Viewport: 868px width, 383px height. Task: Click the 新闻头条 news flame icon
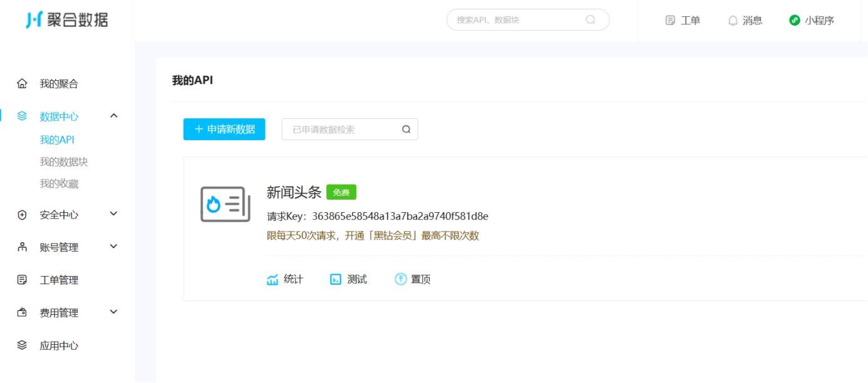tap(225, 204)
